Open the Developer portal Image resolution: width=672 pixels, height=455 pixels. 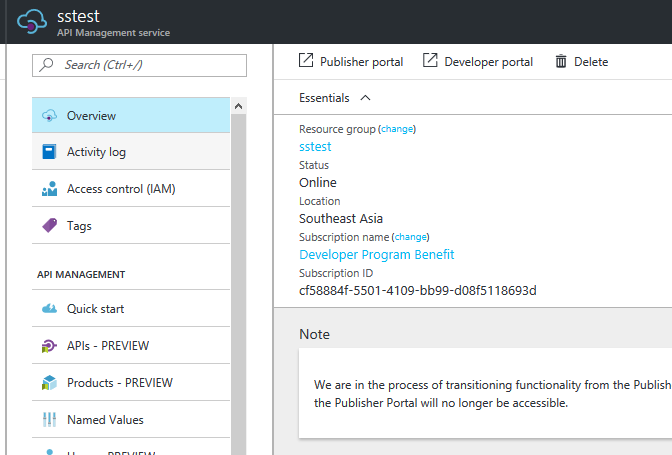tap(477, 62)
